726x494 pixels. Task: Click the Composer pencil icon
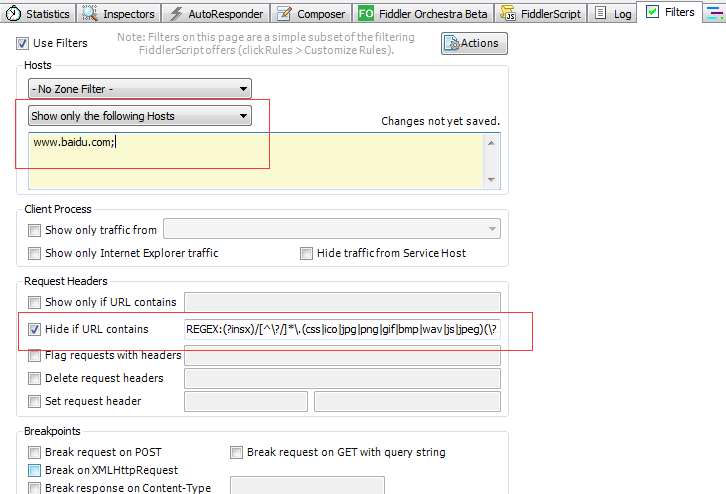coord(284,13)
